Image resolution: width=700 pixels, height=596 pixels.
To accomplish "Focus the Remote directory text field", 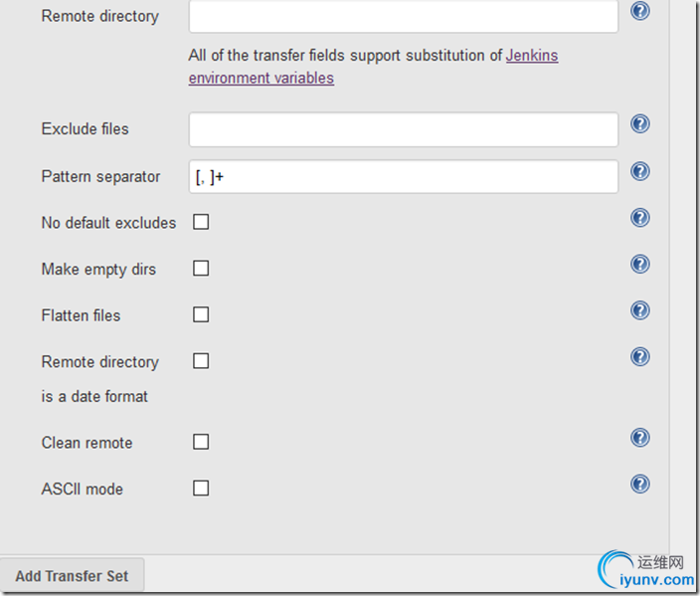I will 404,16.
